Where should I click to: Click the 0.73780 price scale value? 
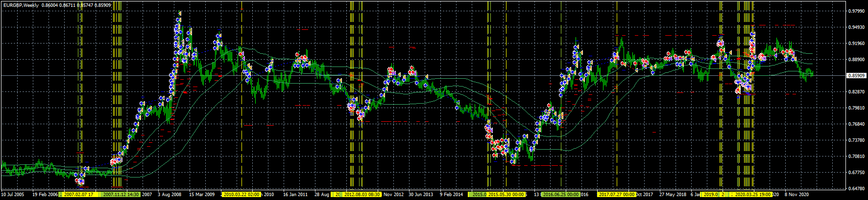click(856, 140)
